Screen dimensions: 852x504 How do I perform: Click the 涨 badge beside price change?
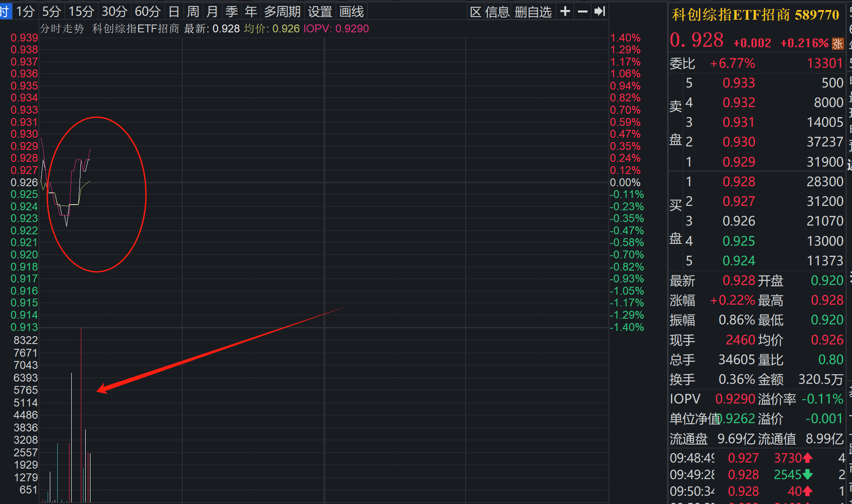click(x=838, y=43)
